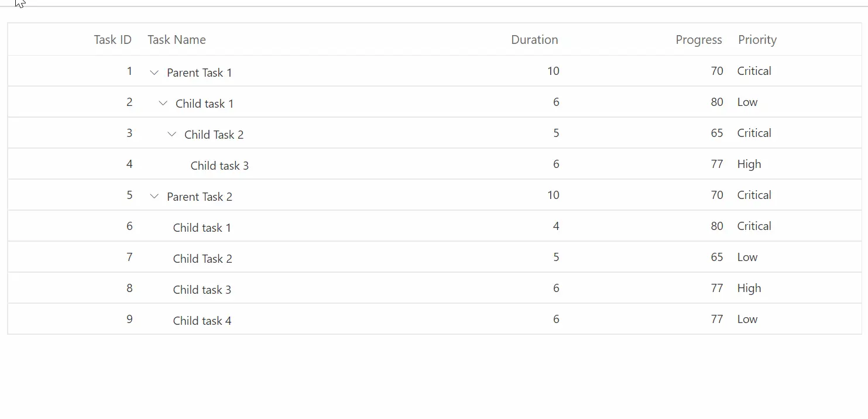Screen dimensions: 868x419
Task: Click the progress value 65 for Child Task 2
Action: pyautogui.click(x=716, y=133)
